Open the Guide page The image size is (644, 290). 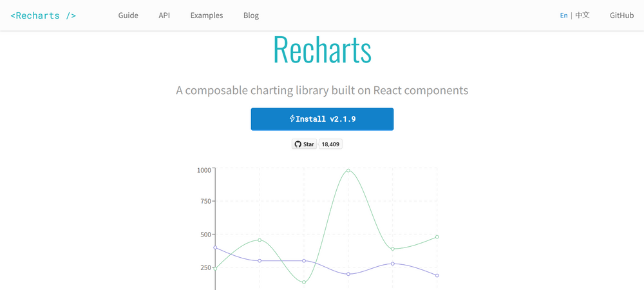pos(128,15)
